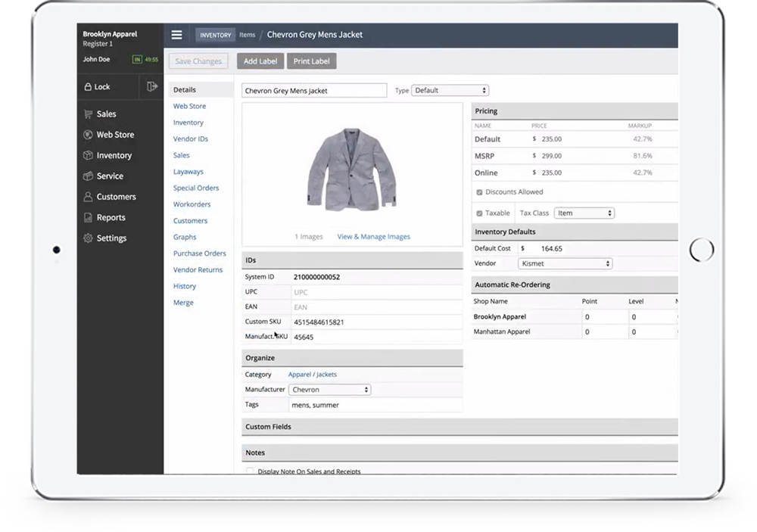757x532 pixels.
Task: Open the Vendor Returns tab
Action: click(198, 270)
